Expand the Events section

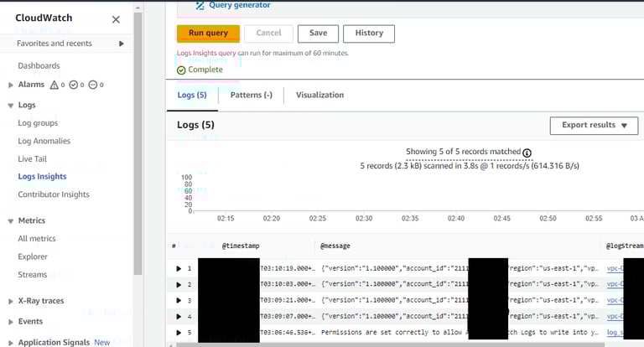pyautogui.click(x=11, y=322)
